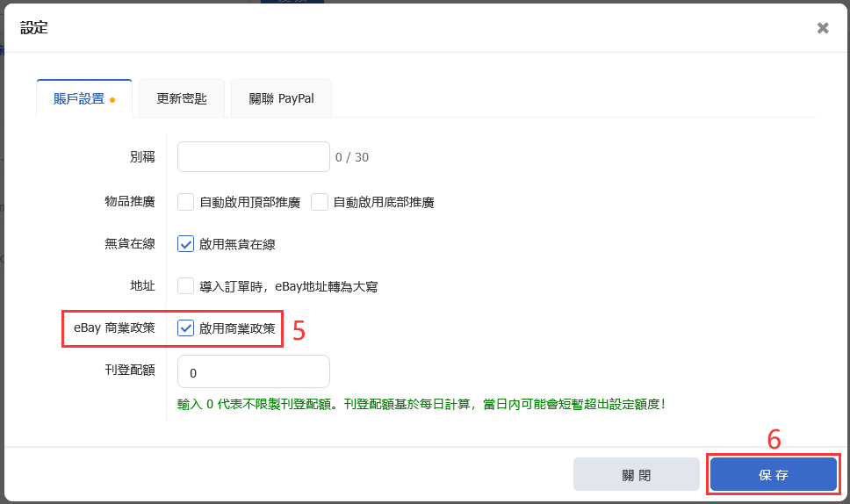Uncheck the 啟用無貨在線 checkbox

click(x=186, y=244)
